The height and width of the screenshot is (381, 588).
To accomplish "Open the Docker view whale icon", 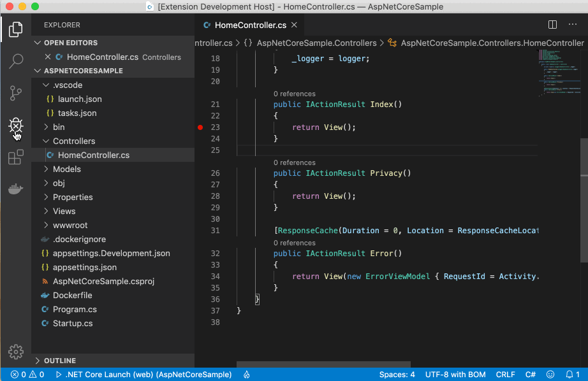I will pos(15,189).
